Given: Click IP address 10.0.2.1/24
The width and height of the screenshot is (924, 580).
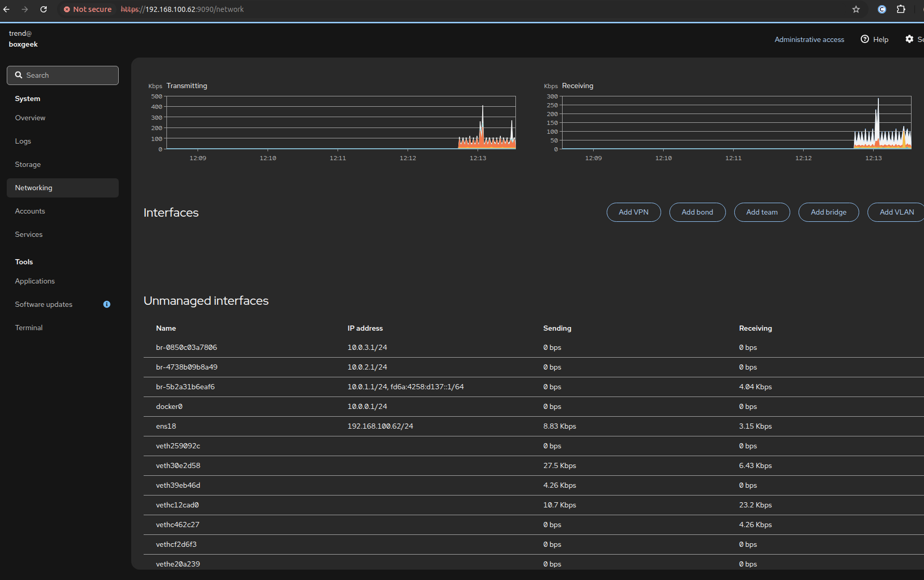Looking at the screenshot, I should tap(367, 367).
